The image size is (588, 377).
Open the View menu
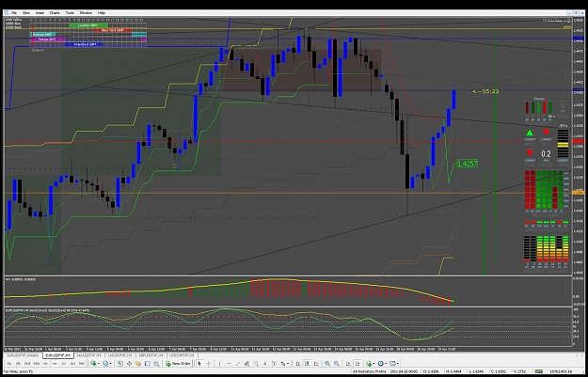[26, 13]
